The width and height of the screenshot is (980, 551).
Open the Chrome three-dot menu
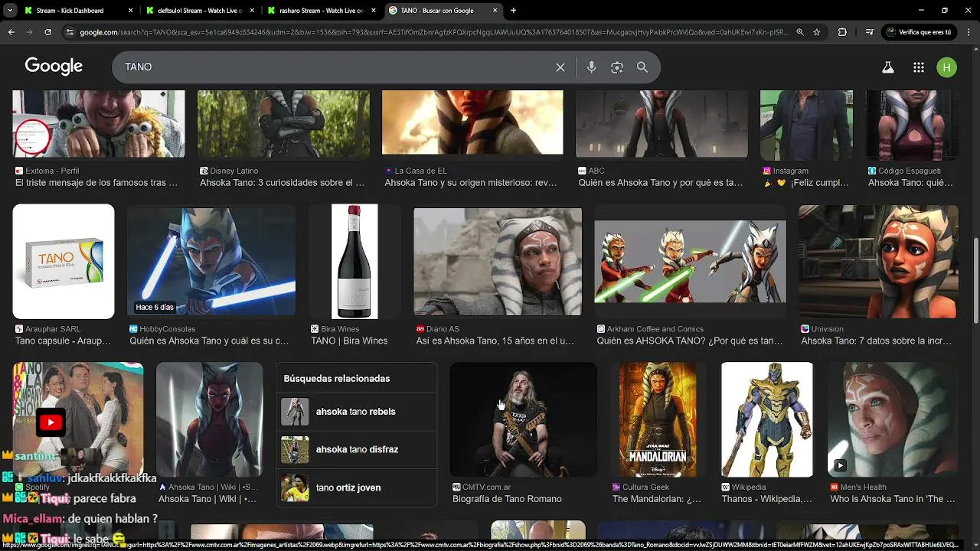(969, 32)
